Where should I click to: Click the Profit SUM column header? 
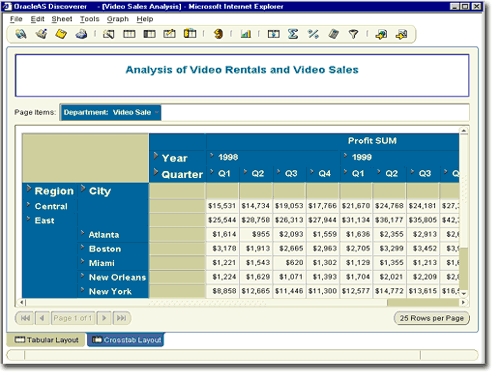(372, 141)
